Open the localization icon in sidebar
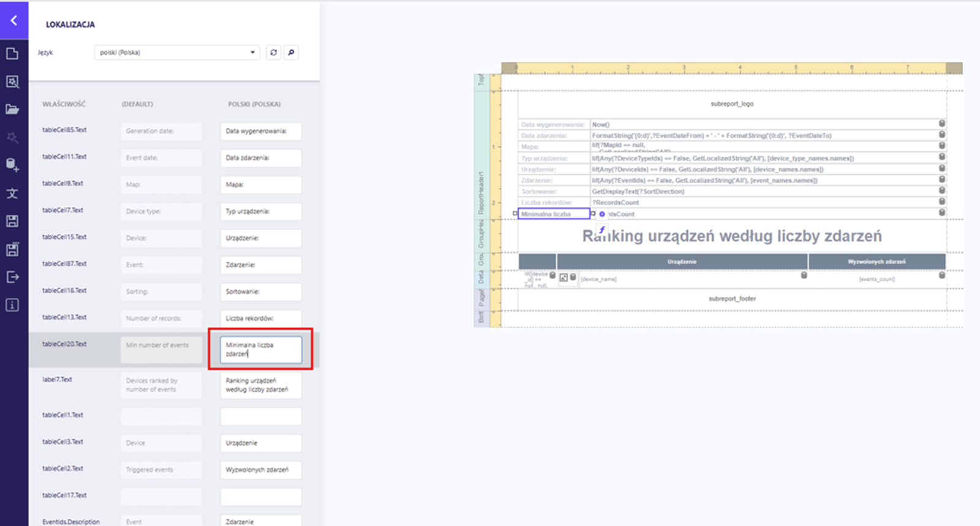The width and height of the screenshot is (980, 526). point(12,193)
